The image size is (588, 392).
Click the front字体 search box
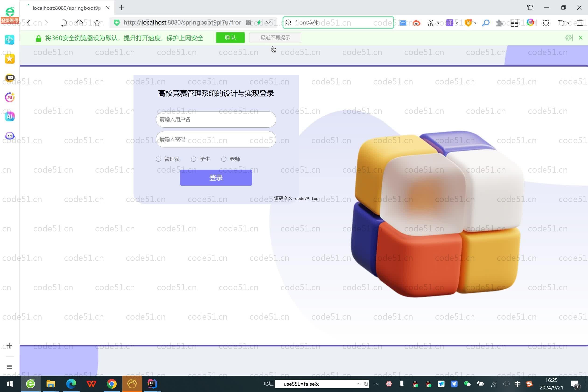[x=338, y=23]
